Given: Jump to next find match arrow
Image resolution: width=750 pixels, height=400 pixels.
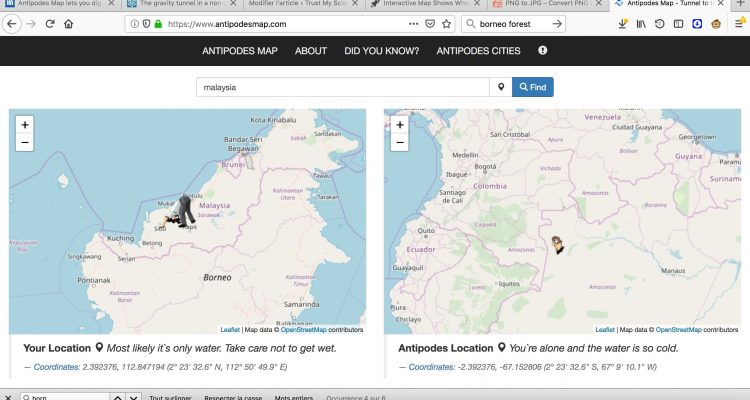Looking at the screenshot, I should click(x=134, y=397).
